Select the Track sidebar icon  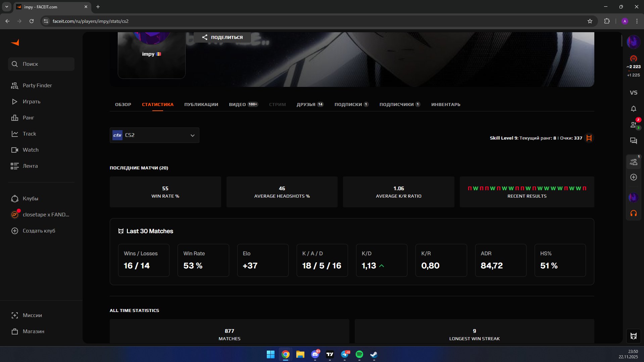(30, 134)
